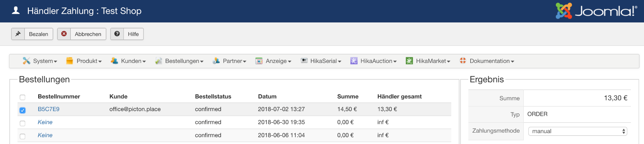Screen dimensions: 644x144
Task: Check the 2018-06-30 order checkbox
Action: tap(22, 123)
